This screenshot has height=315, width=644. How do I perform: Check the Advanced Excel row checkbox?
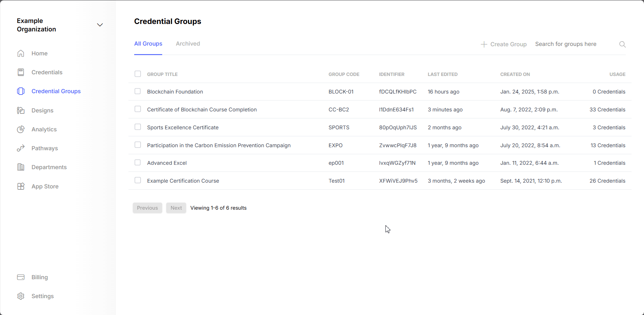coord(138,162)
